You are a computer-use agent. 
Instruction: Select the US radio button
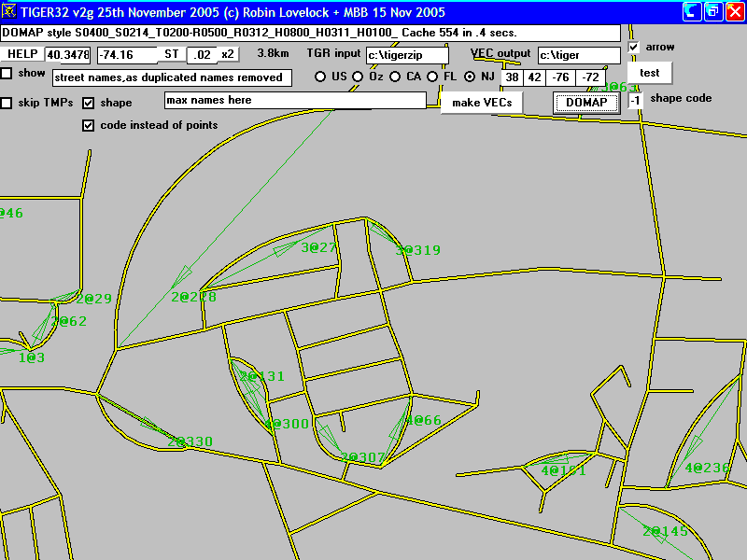[x=320, y=77]
